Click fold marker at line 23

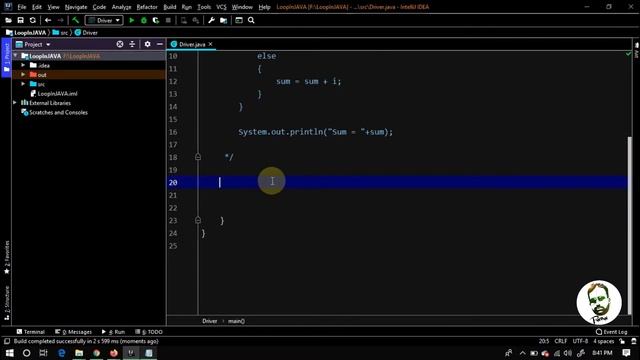point(198,220)
